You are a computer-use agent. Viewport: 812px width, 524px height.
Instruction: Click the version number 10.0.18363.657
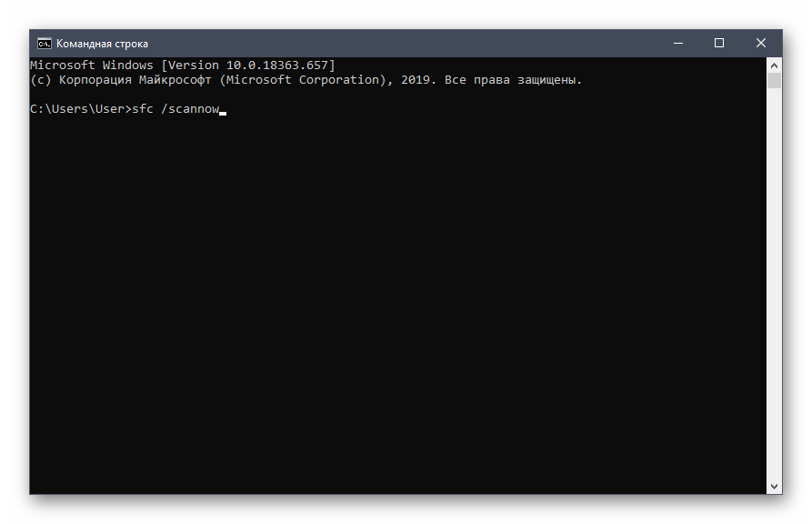click(x=283, y=65)
